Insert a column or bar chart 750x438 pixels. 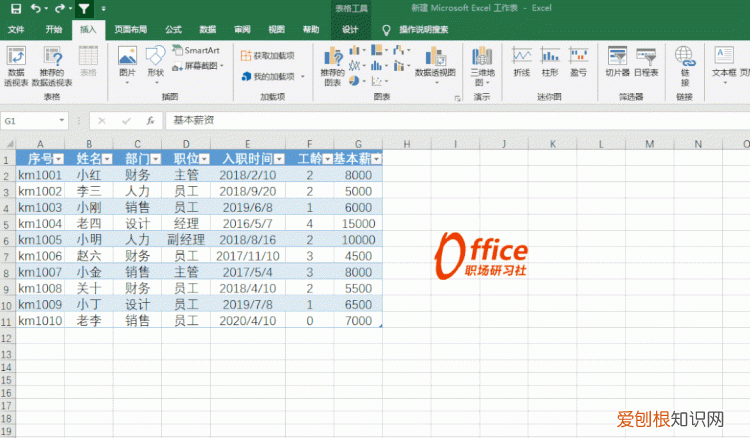click(x=357, y=50)
